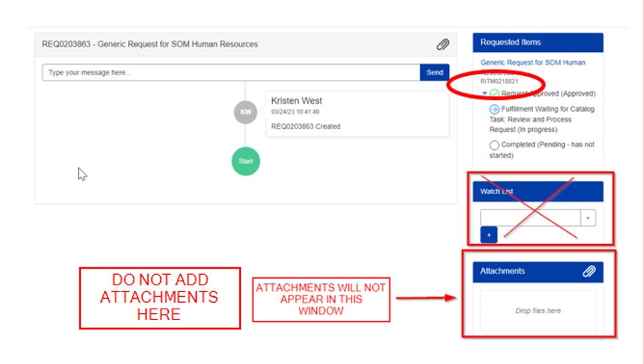Select the Watch List panel header
The width and height of the screenshot is (643, 364).
538,191
